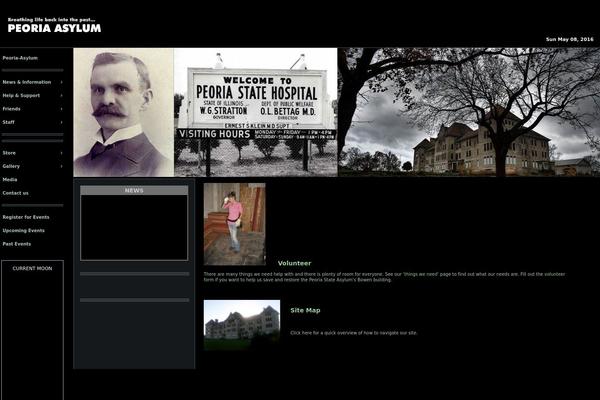Open the Peoria-Asylum home link in sidebar

point(20,58)
